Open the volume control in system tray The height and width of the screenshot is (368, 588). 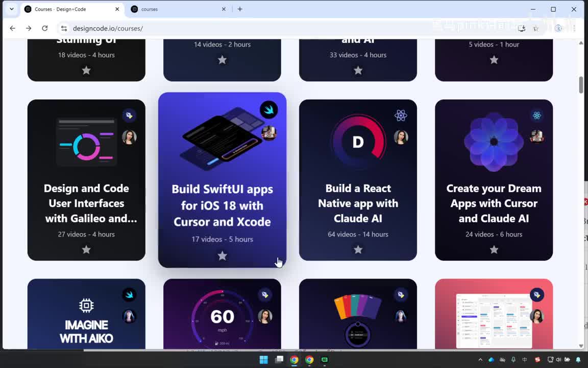point(558,360)
